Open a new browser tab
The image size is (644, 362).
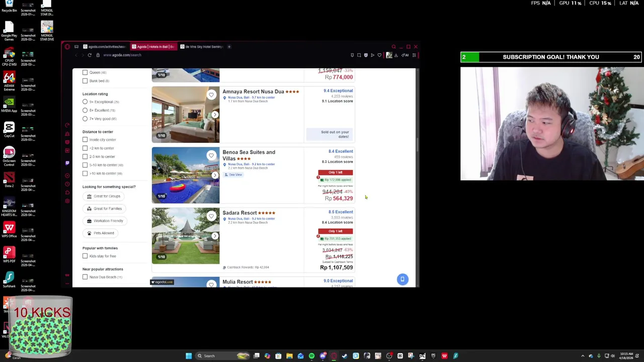pyautogui.click(x=229, y=47)
